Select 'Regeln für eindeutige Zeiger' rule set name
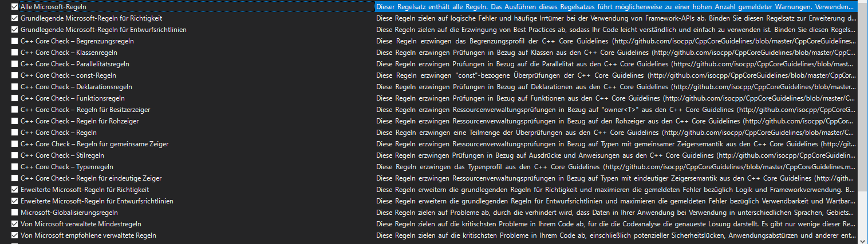Viewport: 868px width, 244px height. (x=91, y=178)
